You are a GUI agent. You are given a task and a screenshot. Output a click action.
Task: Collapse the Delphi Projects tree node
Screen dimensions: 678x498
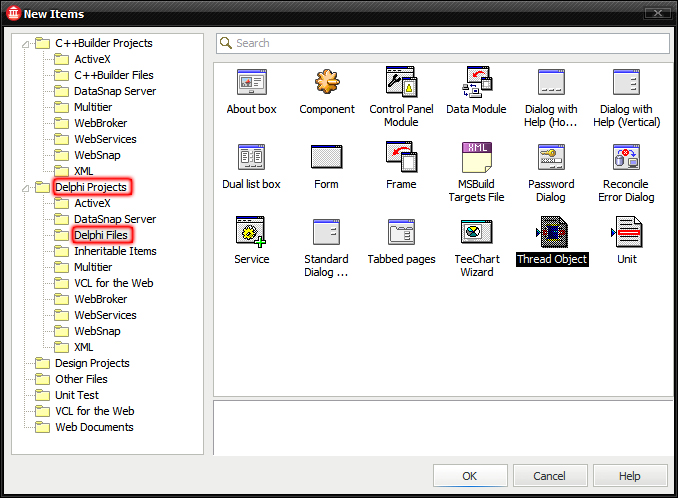(x=26, y=188)
